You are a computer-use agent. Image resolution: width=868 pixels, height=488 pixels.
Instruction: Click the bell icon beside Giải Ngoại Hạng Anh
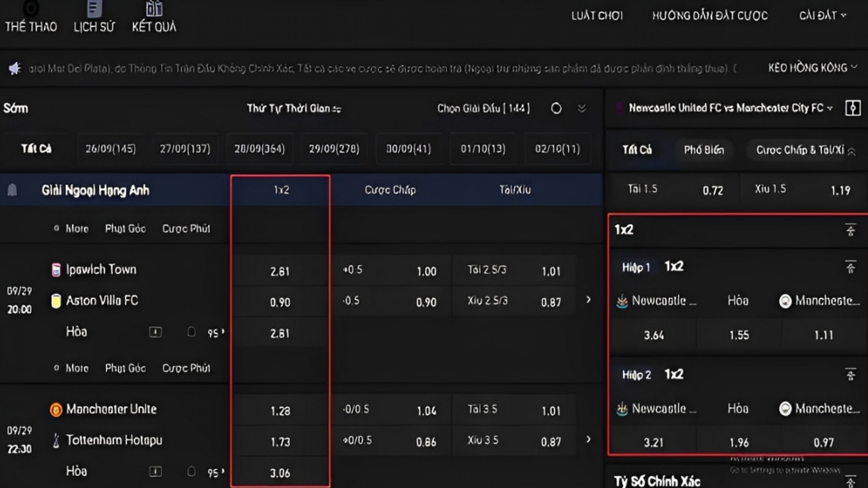(x=12, y=190)
